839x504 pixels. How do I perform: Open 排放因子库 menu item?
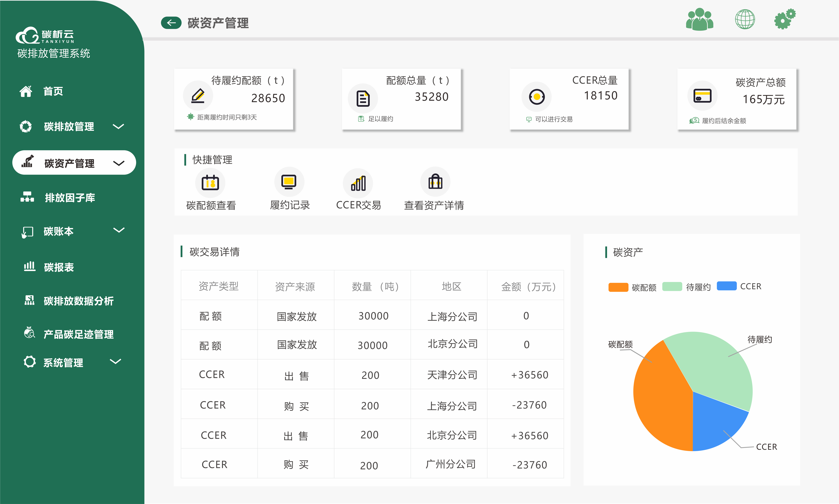pyautogui.click(x=70, y=198)
